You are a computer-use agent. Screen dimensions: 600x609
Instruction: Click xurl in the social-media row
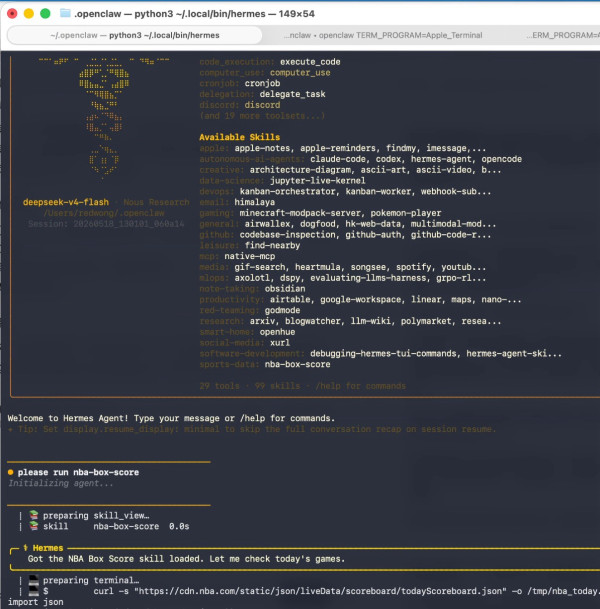point(280,343)
